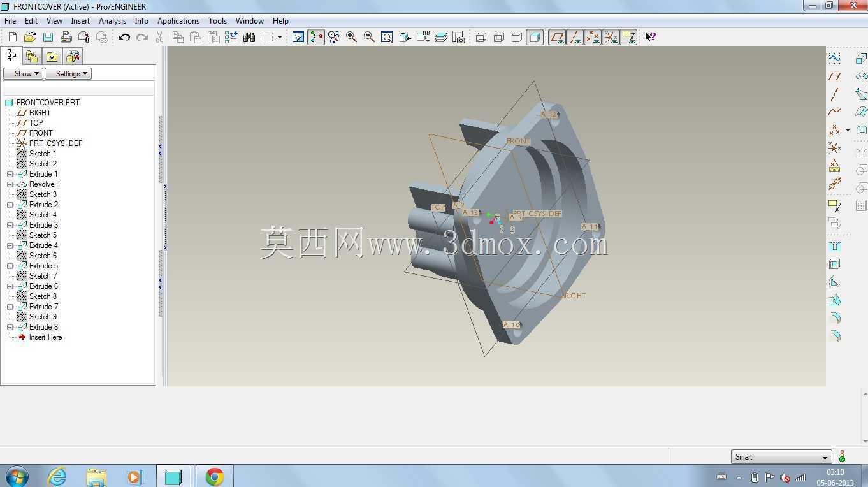Open Google Chrome from the taskbar
868x487 pixels.
215,476
